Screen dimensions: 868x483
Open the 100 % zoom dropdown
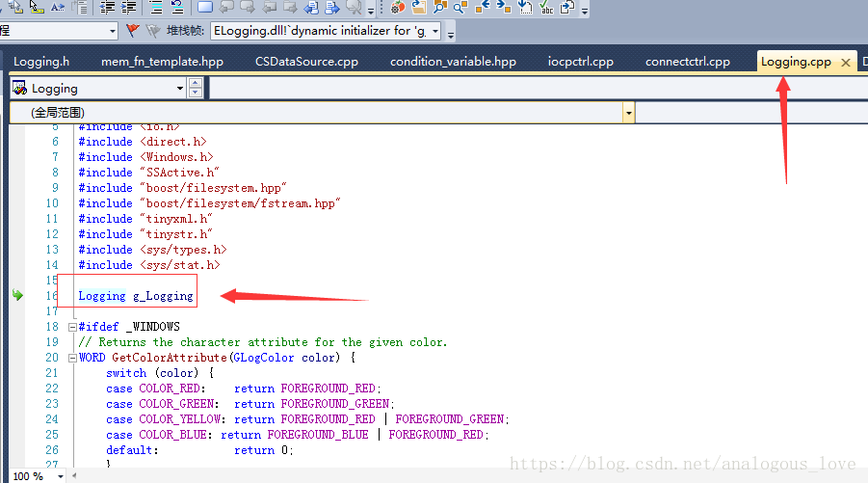pos(61,476)
